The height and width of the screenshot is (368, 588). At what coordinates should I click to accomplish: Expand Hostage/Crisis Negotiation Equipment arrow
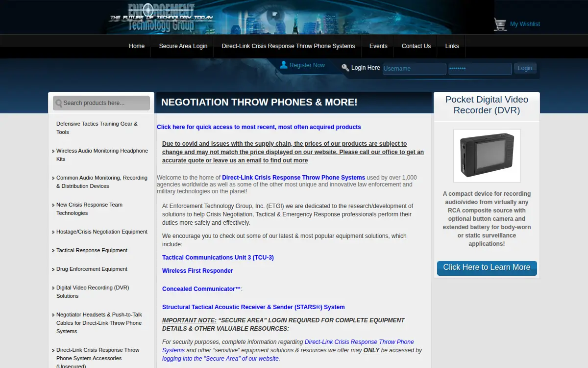[53, 232]
